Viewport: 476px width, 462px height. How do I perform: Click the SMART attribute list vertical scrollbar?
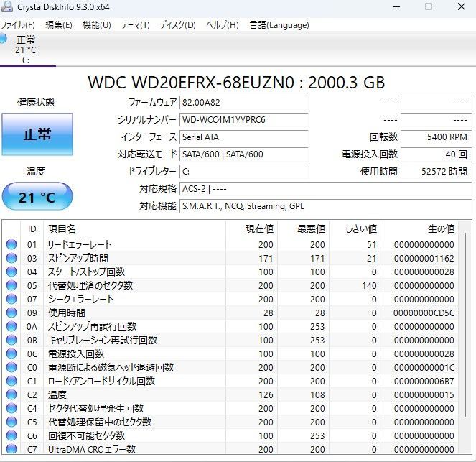465,325
